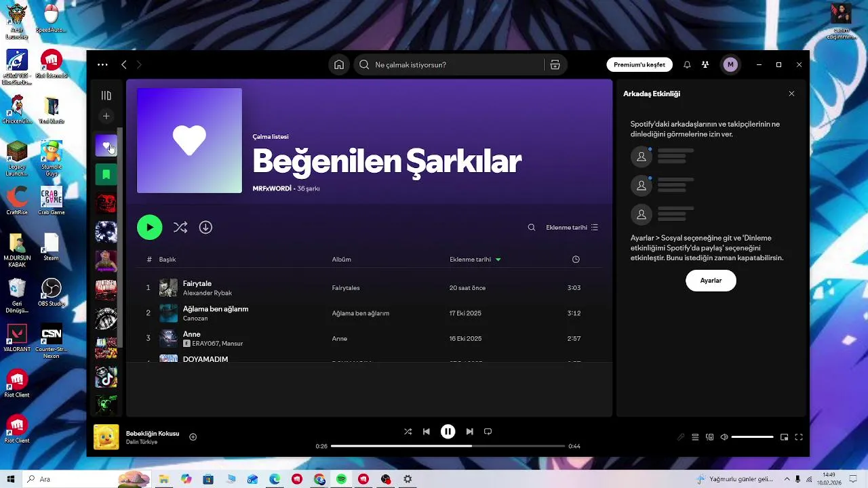Close the Arkadaş Etkinliği panel
The width and height of the screenshot is (868, 488).
[791, 94]
